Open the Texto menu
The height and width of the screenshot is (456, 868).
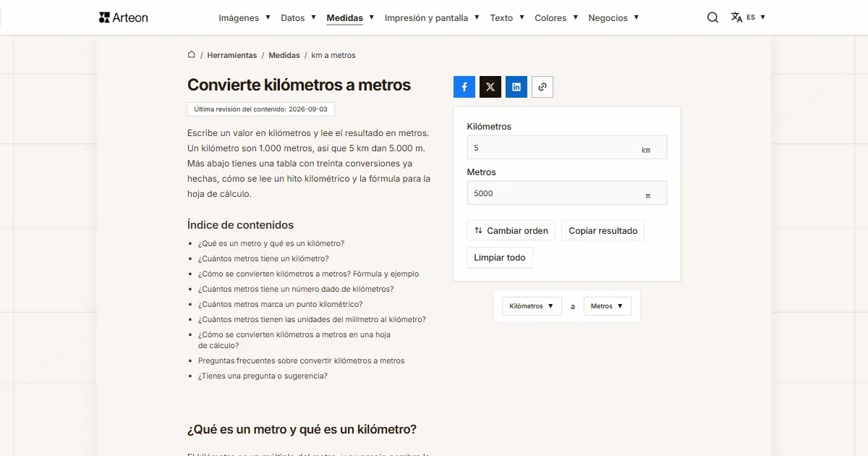507,17
